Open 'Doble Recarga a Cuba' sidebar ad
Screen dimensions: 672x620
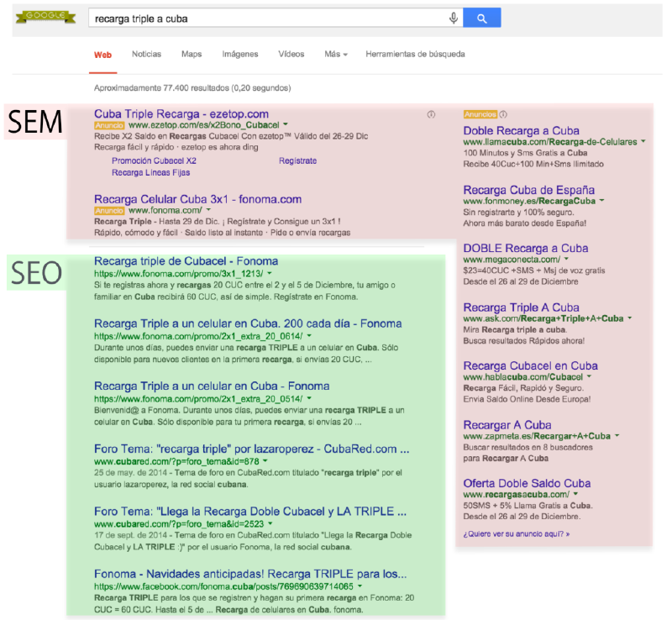tap(521, 131)
